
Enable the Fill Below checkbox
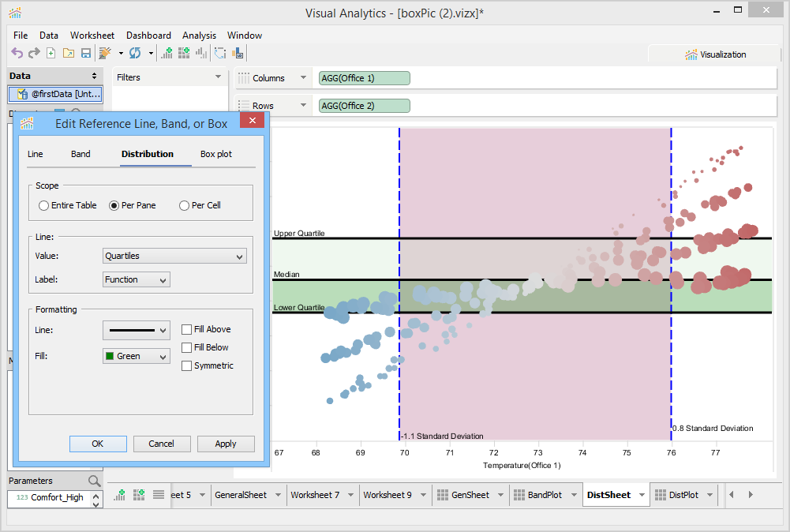186,347
